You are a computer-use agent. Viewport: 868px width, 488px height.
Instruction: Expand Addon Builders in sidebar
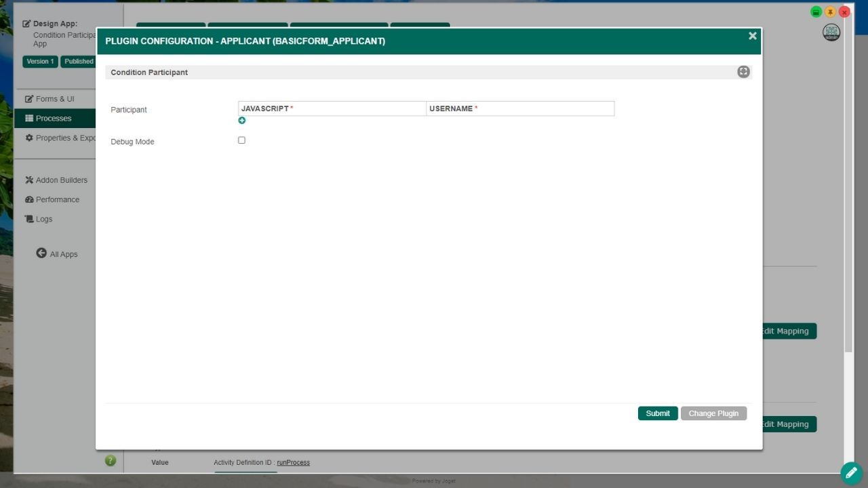pos(61,180)
